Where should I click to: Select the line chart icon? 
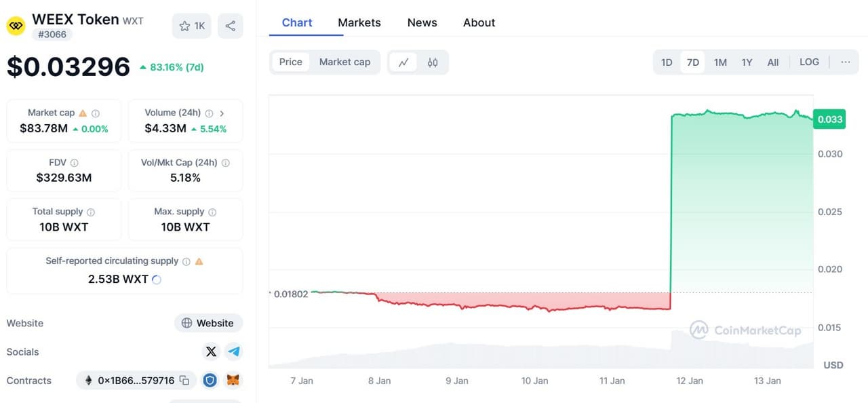point(403,62)
